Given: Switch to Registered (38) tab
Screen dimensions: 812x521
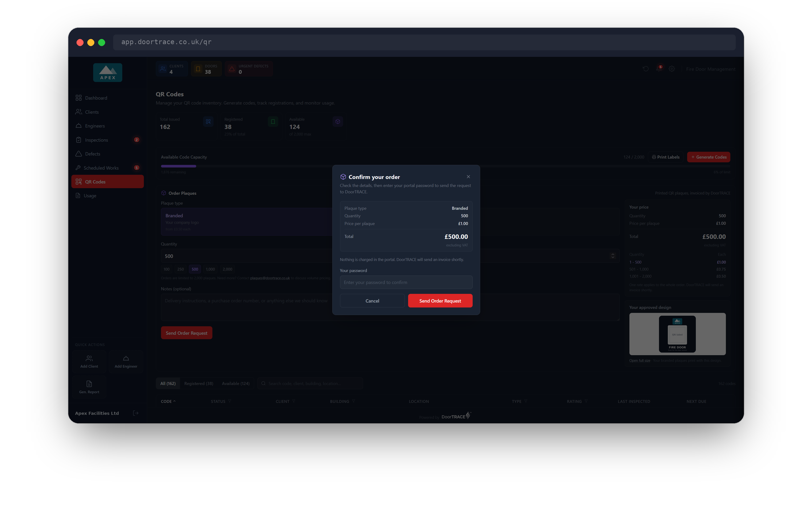Looking at the screenshot, I should [199, 383].
